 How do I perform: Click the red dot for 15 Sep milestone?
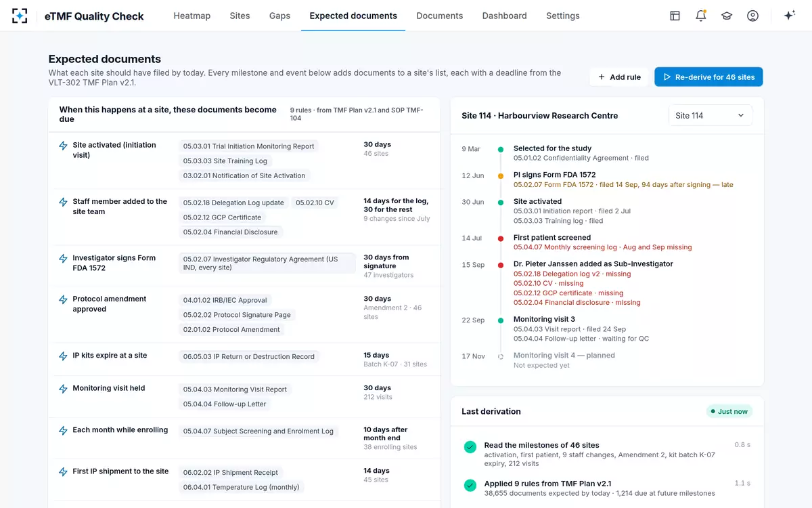point(501,265)
